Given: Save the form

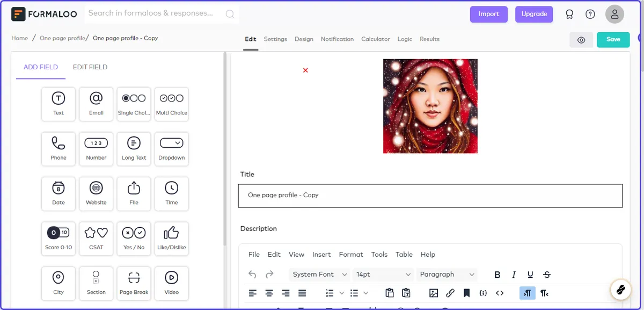Looking at the screenshot, I should pyautogui.click(x=613, y=40).
